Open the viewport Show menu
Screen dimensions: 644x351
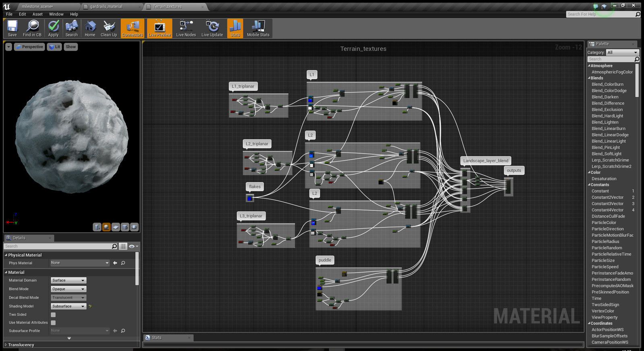click(71, 47)
